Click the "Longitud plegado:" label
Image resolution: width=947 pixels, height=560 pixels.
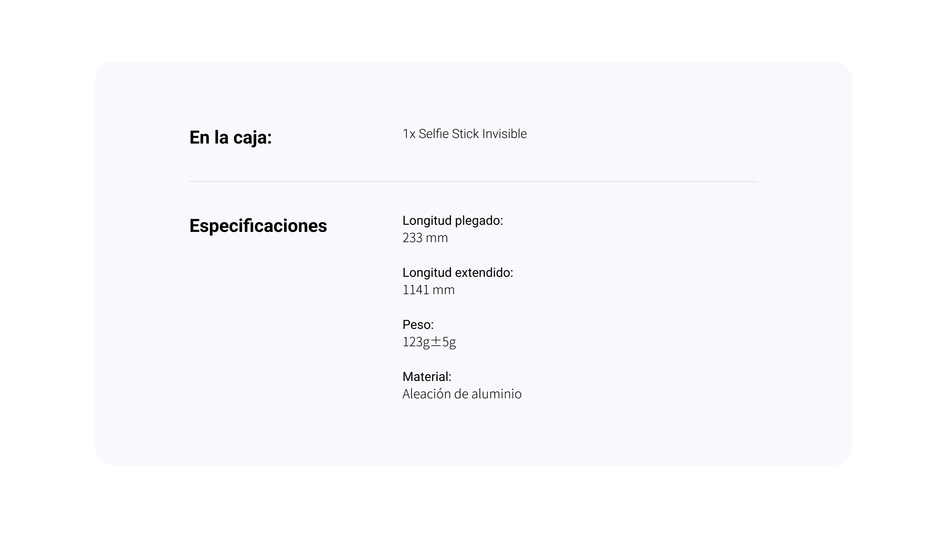(453, 220)
